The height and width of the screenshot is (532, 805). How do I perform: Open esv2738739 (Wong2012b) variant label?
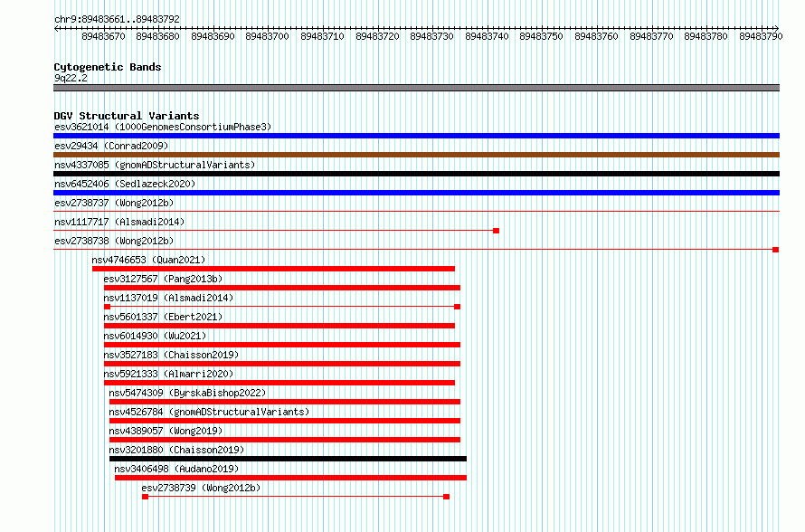click(x=201, y=488)
